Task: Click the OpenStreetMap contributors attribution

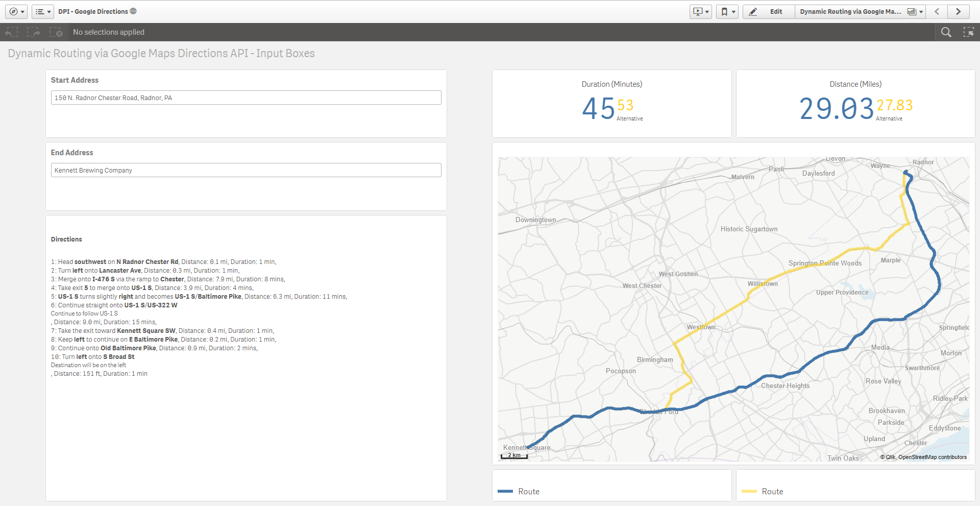Action: point(932,457)
